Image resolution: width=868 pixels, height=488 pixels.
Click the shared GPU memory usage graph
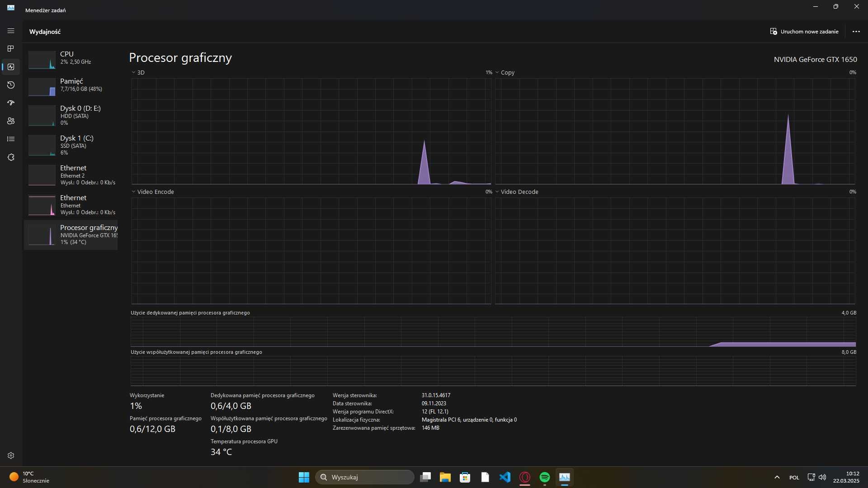coord(493,371)
